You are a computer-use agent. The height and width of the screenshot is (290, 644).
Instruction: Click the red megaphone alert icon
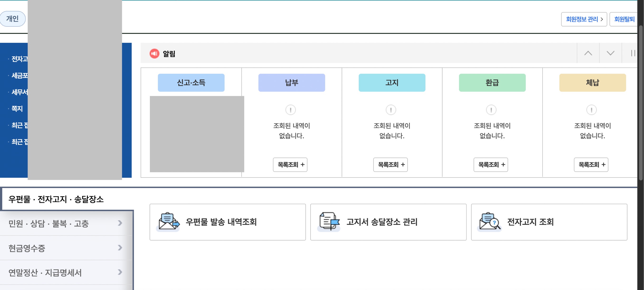point(154,53)
